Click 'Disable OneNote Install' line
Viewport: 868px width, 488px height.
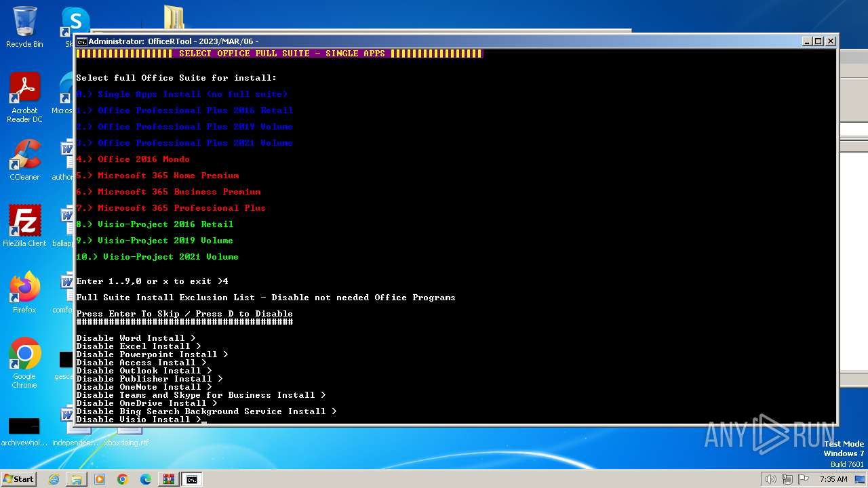(144, 387)
